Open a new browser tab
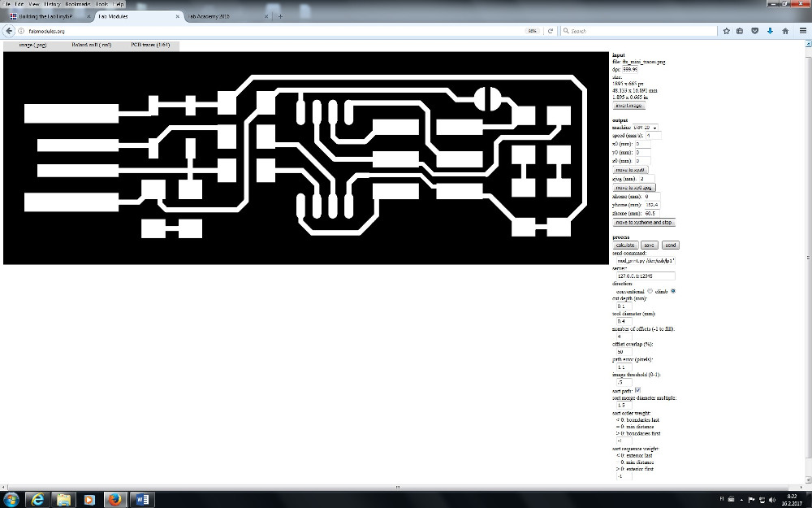812x508 pixels. [x=280, y=16]
